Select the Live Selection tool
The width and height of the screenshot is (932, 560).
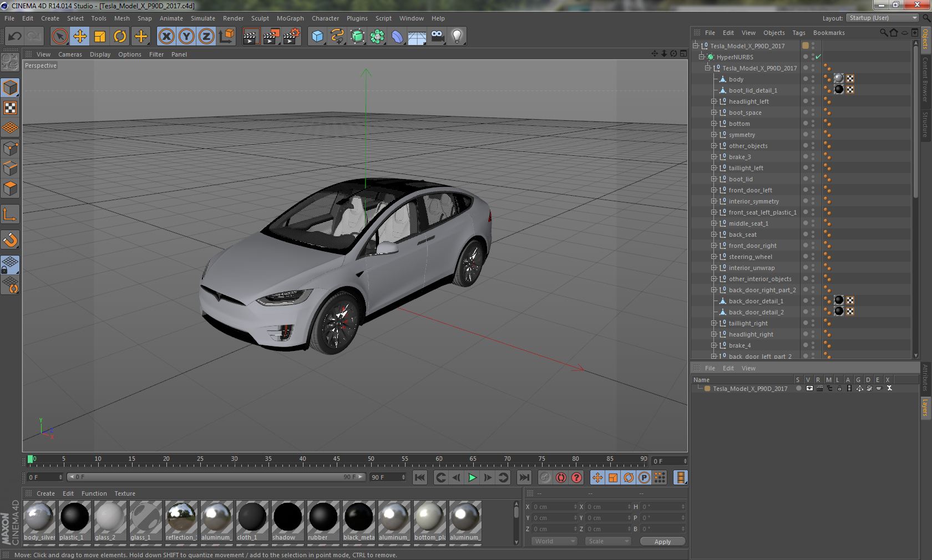point(59,37)
